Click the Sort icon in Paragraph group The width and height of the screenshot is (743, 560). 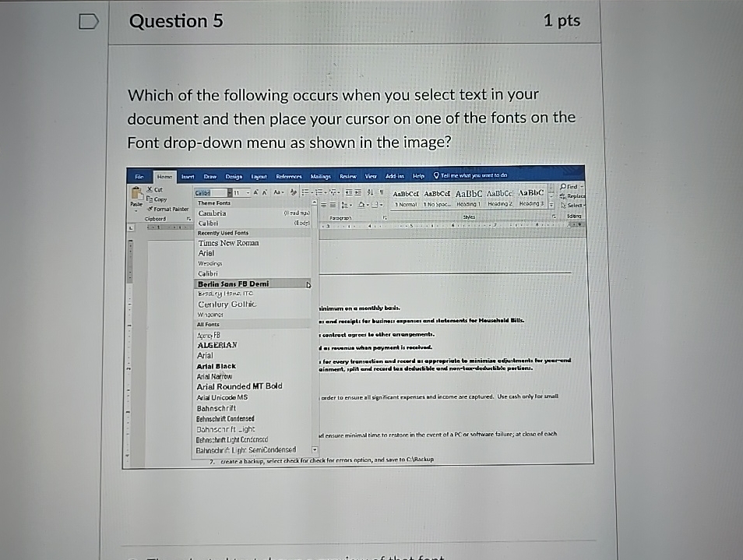368,192
